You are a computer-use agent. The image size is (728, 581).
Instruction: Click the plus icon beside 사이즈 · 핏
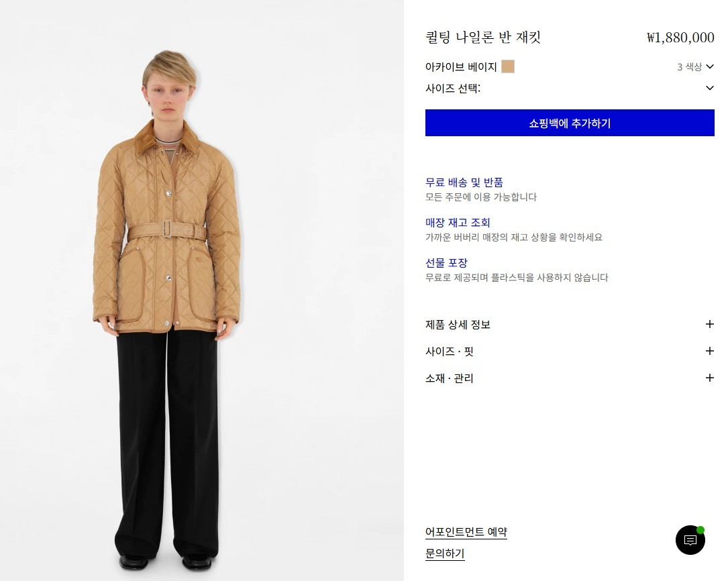[x=709, y=352]
